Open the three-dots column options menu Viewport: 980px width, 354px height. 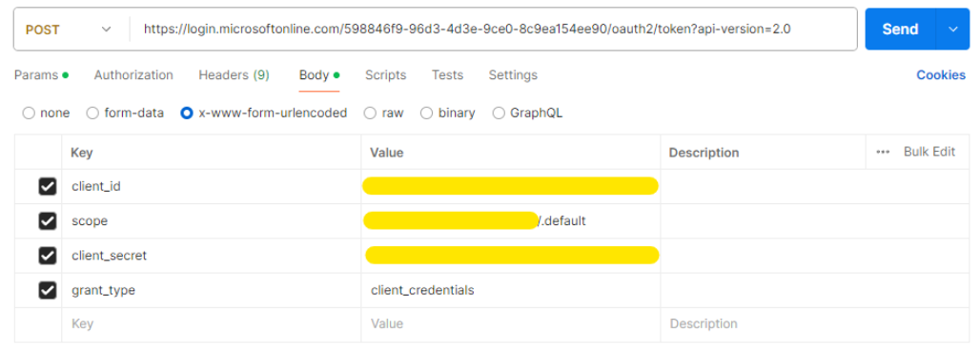[x=883, y=152]
